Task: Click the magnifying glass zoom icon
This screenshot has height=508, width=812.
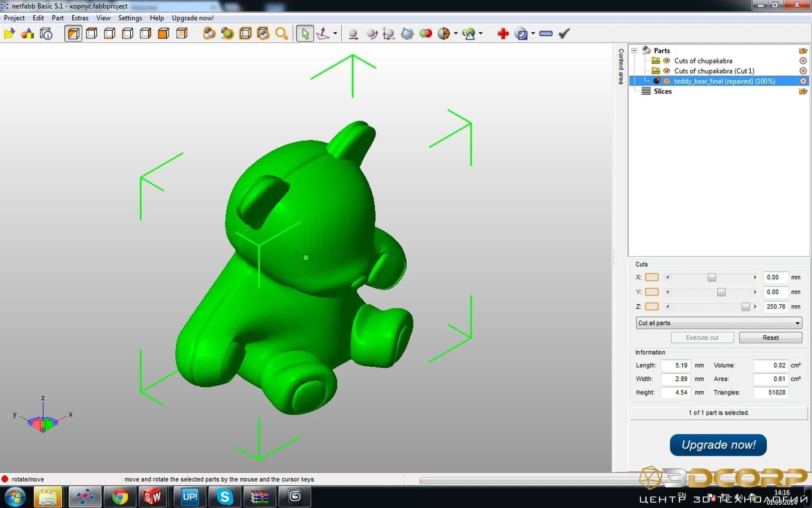Action: pyautogui.click(x=281, y=33)
